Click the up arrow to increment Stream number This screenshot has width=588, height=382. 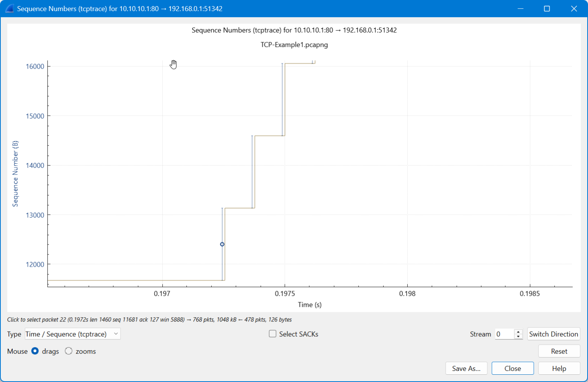(x=519, y=332)
